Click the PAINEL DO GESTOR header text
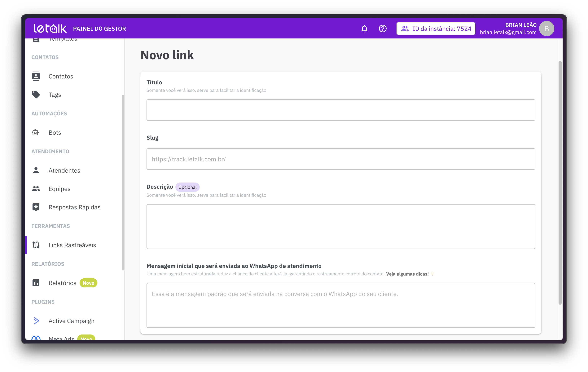Image resolution: width=588 pixels, height=372 pixels. [99, 29]
